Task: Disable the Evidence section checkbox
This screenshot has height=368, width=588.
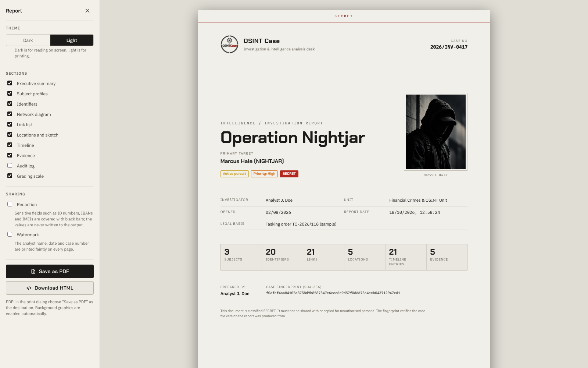Action: (10, 155)
